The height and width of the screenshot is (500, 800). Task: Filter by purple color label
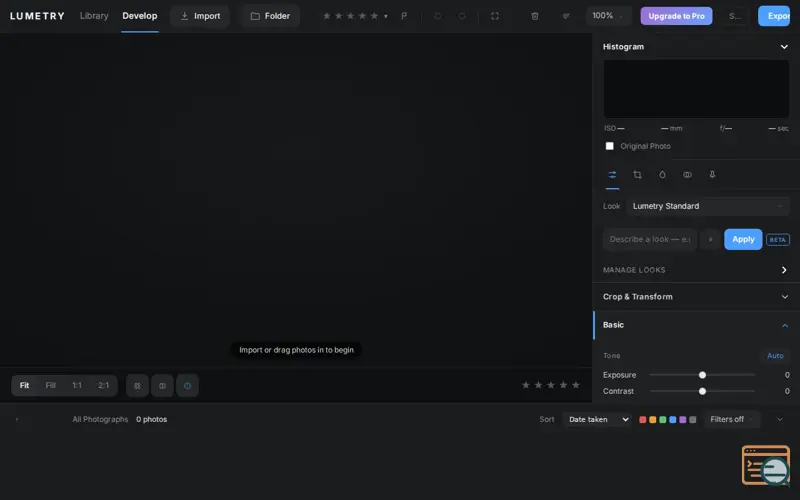click(683, 419)
